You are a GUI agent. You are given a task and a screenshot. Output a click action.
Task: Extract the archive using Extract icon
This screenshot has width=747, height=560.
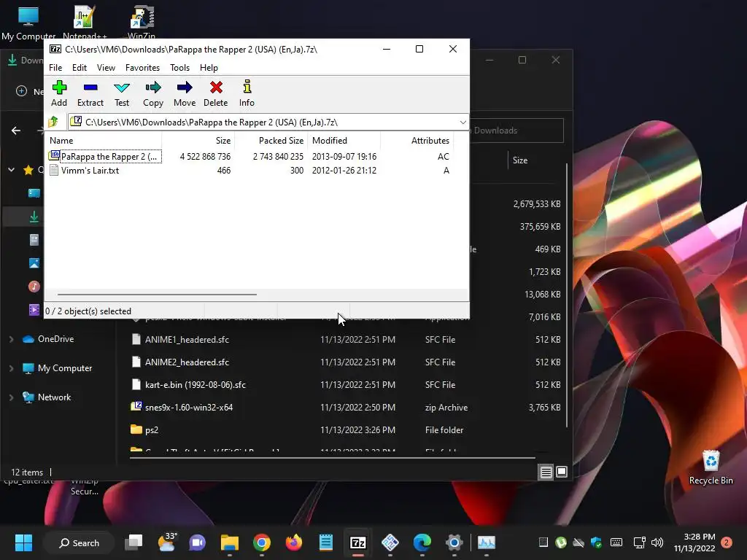coord(90,93)
